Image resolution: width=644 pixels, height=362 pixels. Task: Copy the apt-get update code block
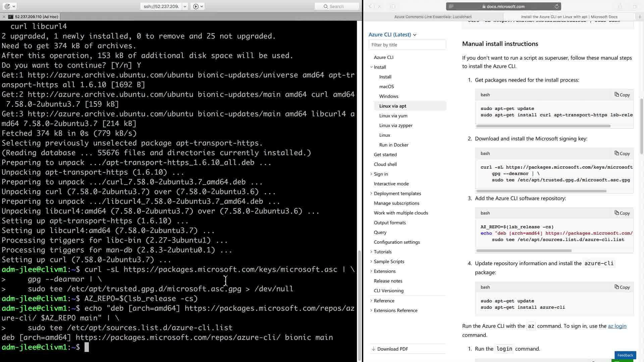tap(622, 95)
